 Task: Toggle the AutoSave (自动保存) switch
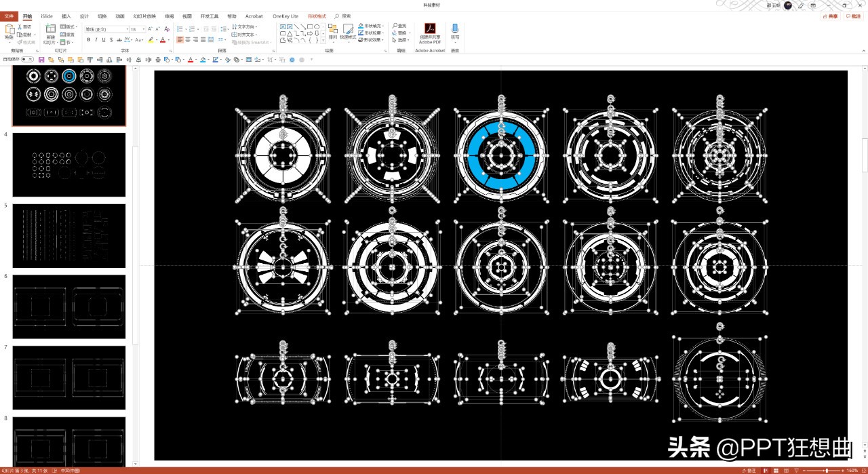27,60
